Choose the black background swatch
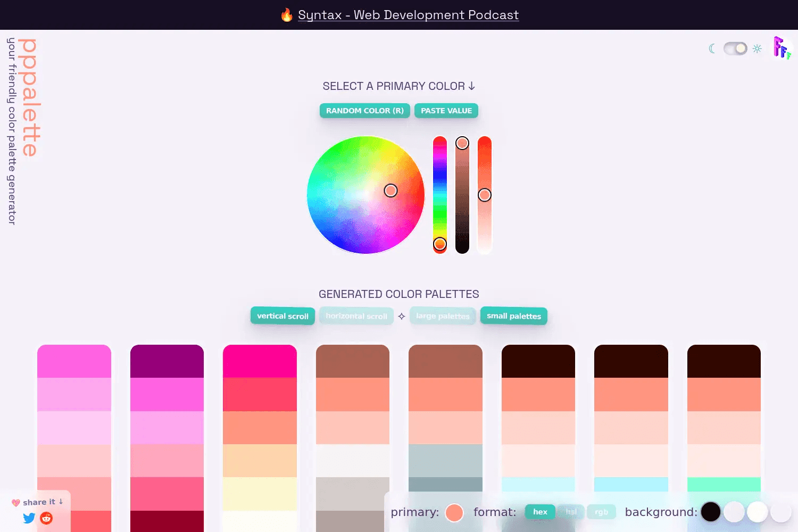Viewport: 798px width, 532px height. point(711,512)
